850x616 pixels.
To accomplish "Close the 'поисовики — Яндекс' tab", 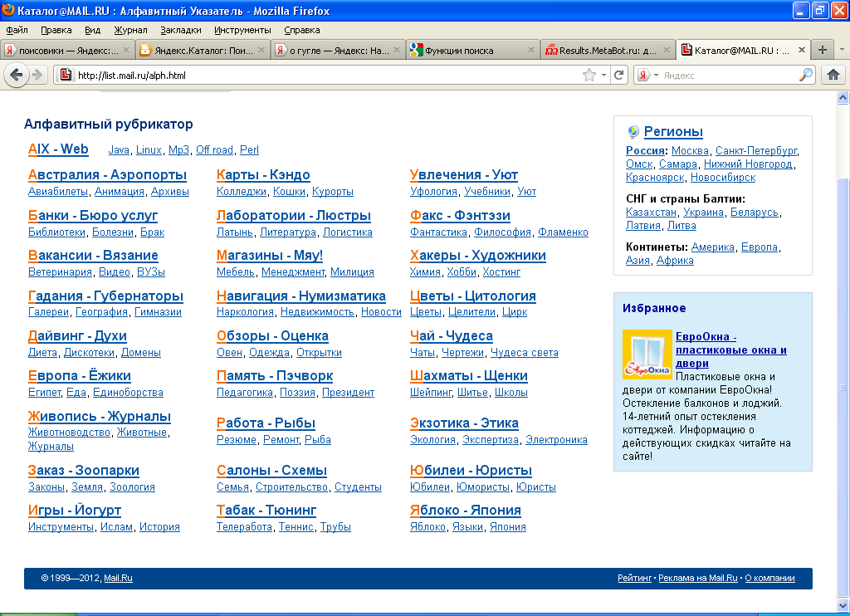I will click(126, 50).
